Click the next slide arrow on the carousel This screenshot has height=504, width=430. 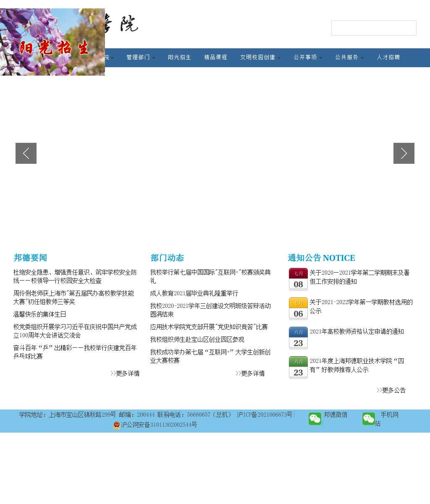point(404,153)
